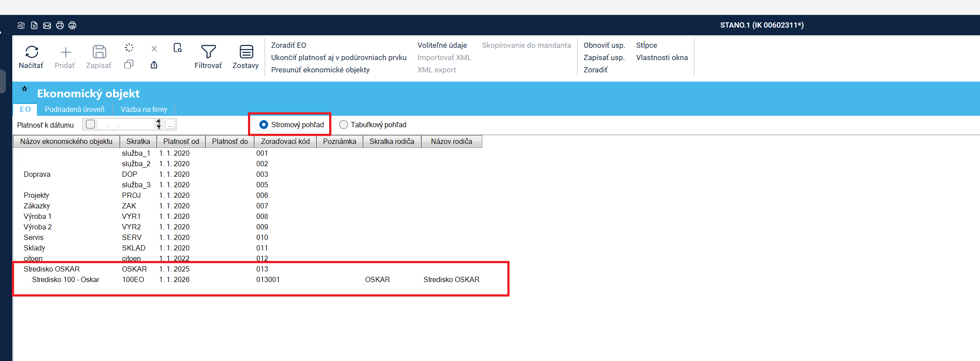Mark window as favorite with star
The height and width of the screenshot is (361, 980).
pyautogui.click(x=25, y=89)
